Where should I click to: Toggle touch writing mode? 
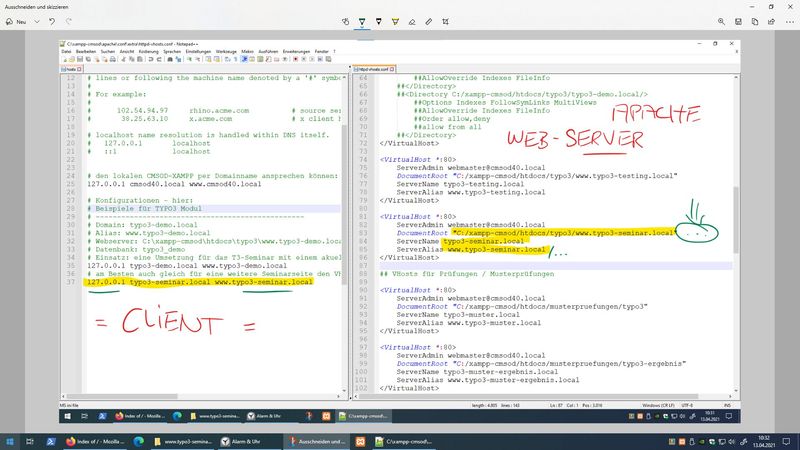tap(345, 20)
